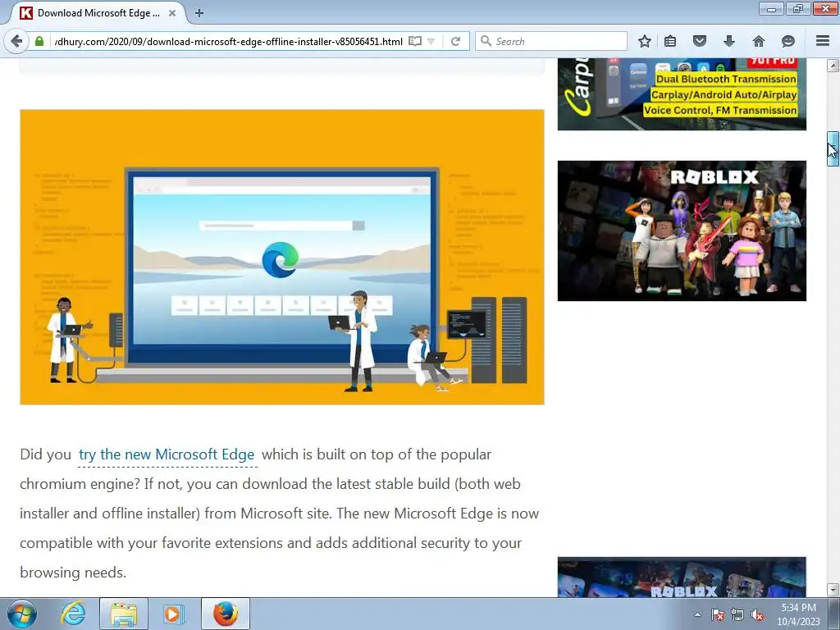Open Windows Explorer folder on taskbar
840x630 pixels.
pos(124,614)
